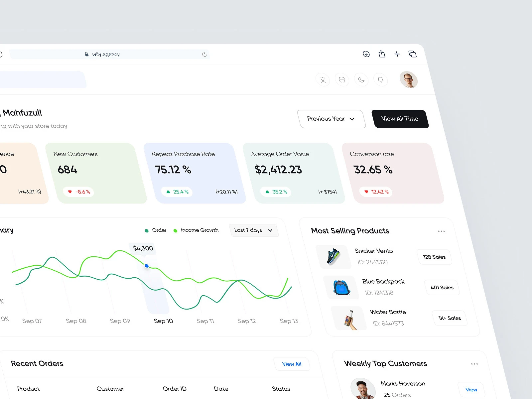Toggle the Order legend series

(156, 230)
